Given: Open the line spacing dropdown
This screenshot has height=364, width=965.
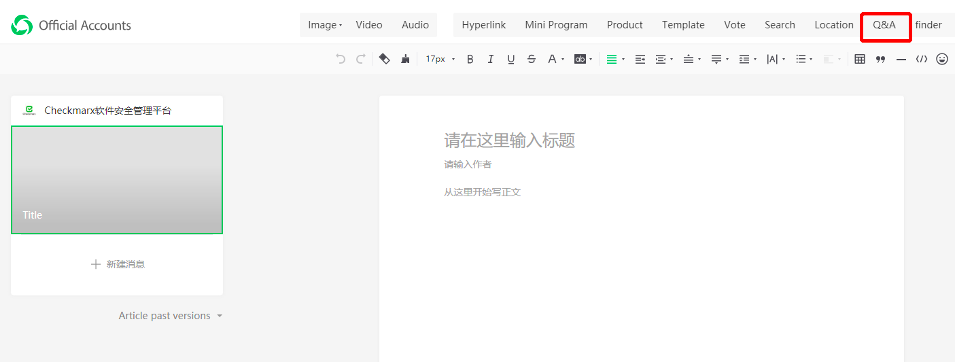Looking at the screenshot, I should [748, 59].
